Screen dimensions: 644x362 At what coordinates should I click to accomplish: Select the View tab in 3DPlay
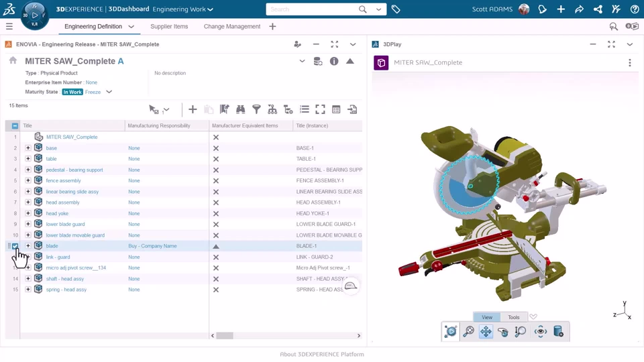(487, 317)
